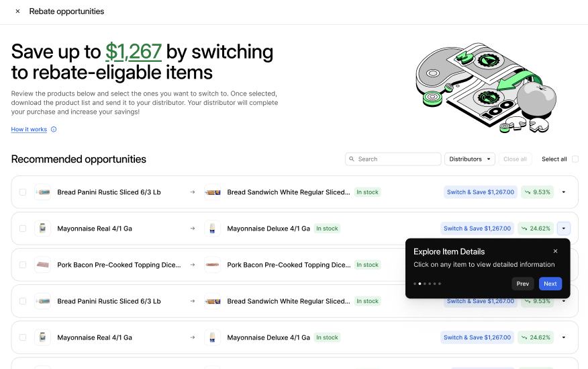This screenshot has height=369, width=588.
Task: Tick the Pork Bacon Pre-Cooked row checkbox
Action: pos(23,265)
